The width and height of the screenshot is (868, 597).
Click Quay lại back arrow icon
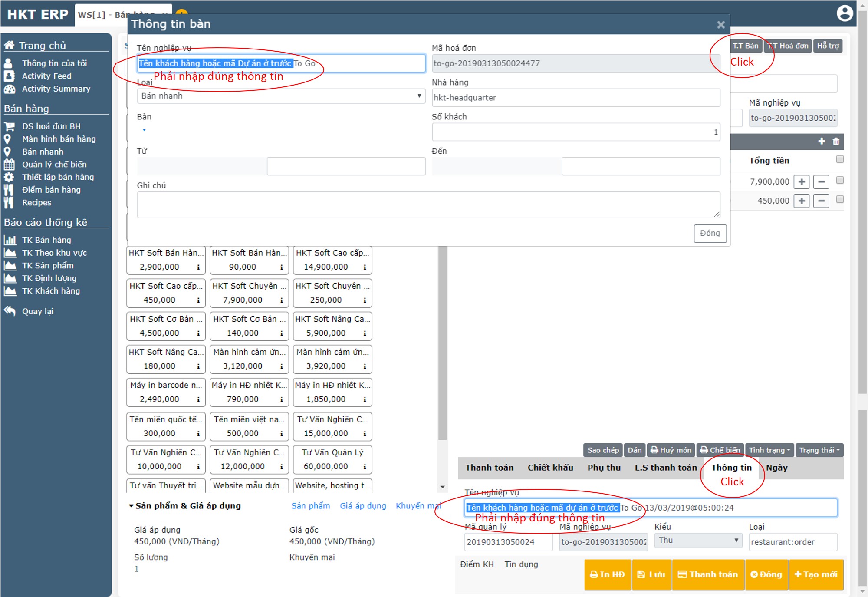[10, 311]
